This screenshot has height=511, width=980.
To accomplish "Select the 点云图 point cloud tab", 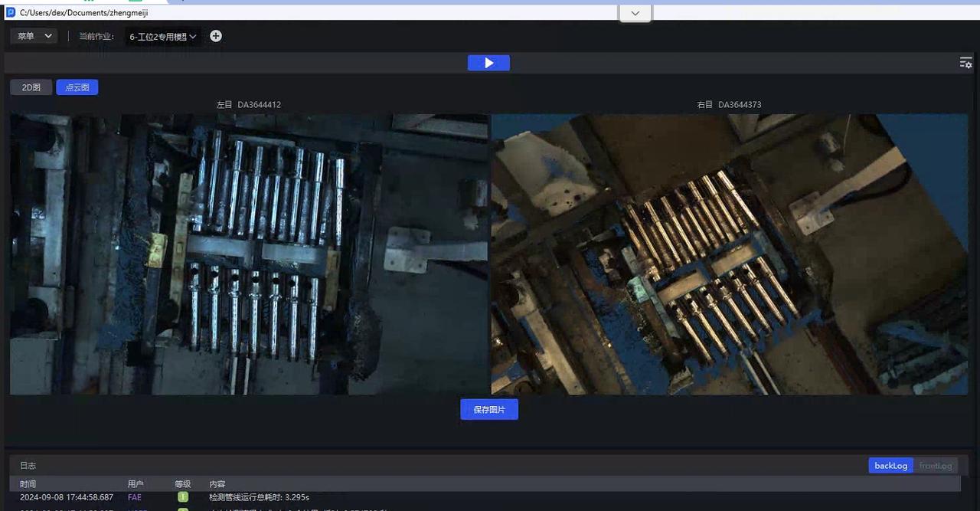I will [77, 87].
